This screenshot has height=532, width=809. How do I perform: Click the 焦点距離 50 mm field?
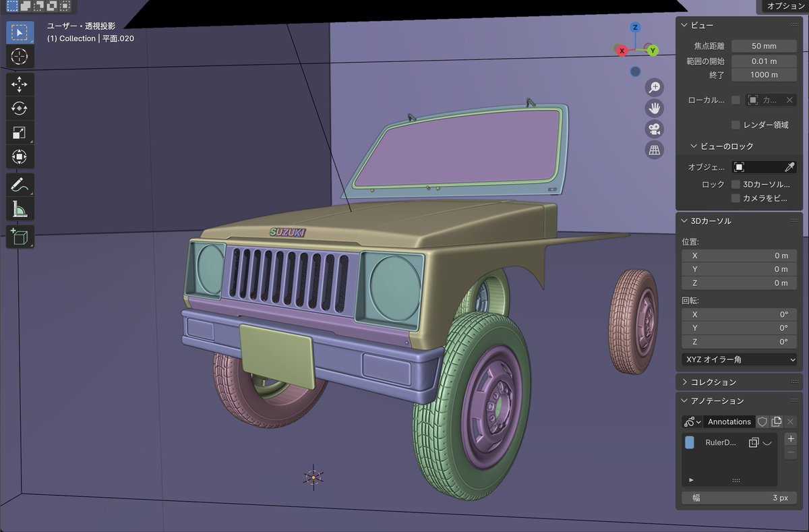764,46
